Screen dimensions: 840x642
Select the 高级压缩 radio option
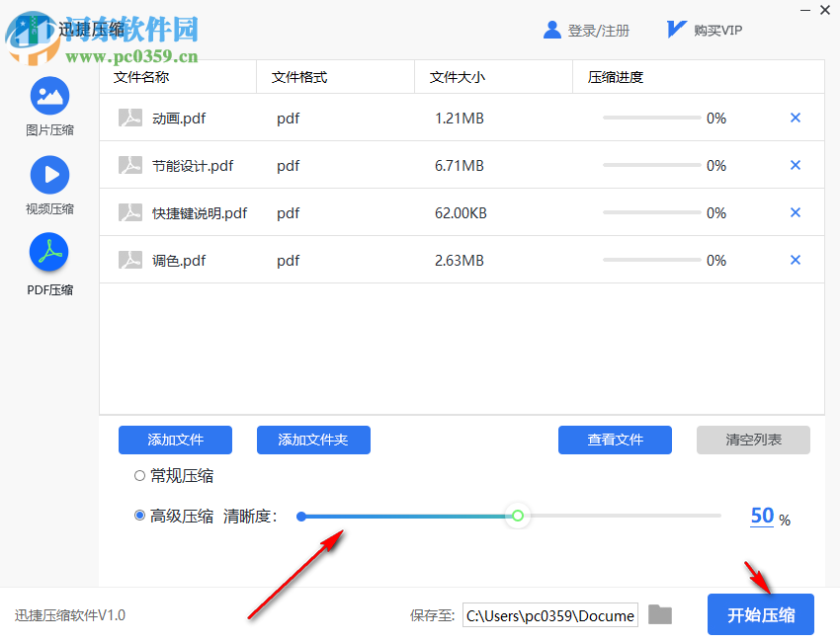(x=137, y=516)
